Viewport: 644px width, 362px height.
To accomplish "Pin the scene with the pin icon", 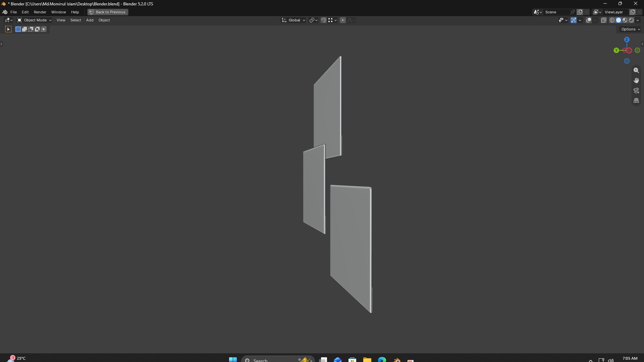I will point(573,12).
